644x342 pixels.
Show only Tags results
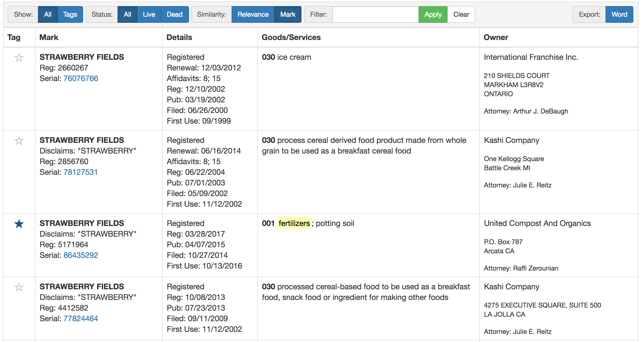pos(70,14)
